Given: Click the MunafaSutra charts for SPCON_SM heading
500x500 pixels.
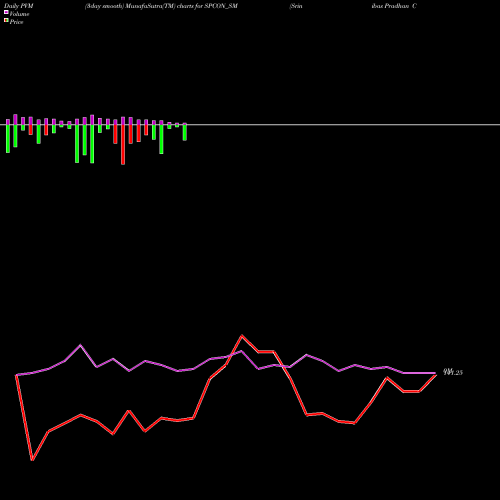Looking at the screenshot, I should (161, 6).
